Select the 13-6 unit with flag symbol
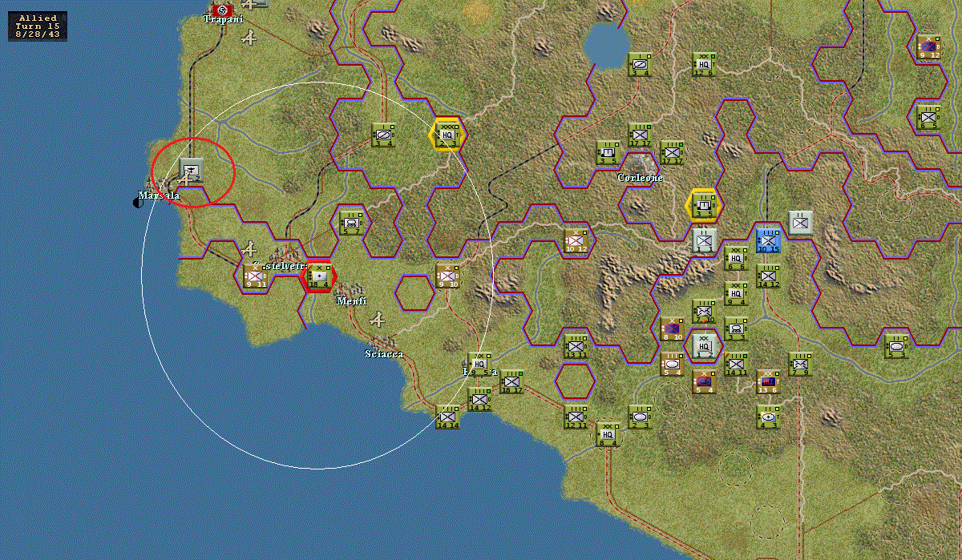Screen dimensions: 962x560 point(768,381)
